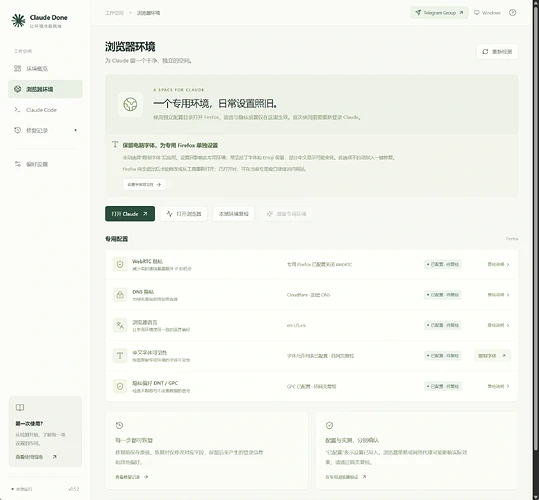
Task: Click the 'en-US,en' language value
Action: 296,325
